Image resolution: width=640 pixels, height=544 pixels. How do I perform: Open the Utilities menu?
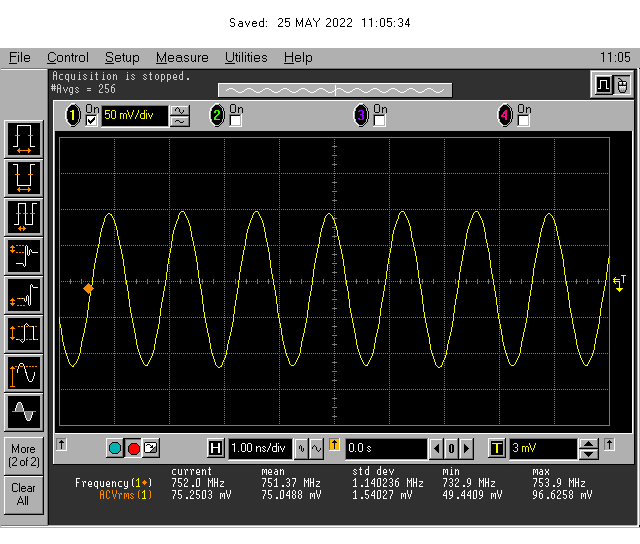246,58
